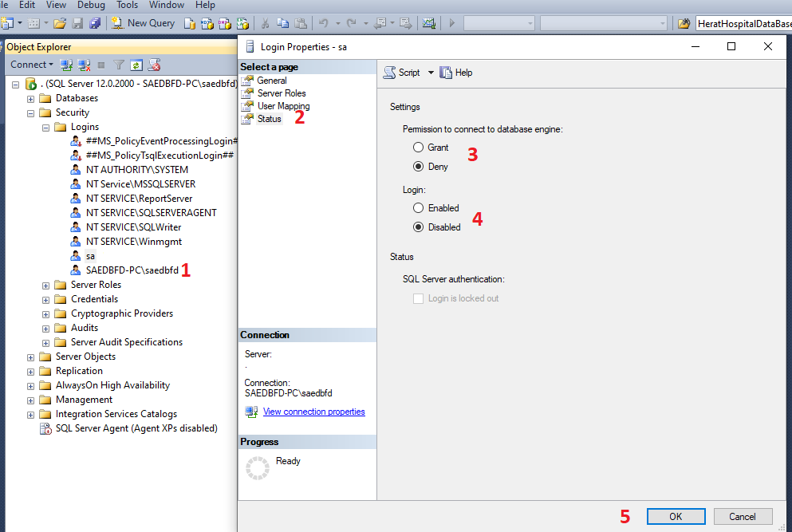The height and width of the screenshot is (532, 792).
Task: Click the Activity Monitor icon
Action: click(429, 23)
